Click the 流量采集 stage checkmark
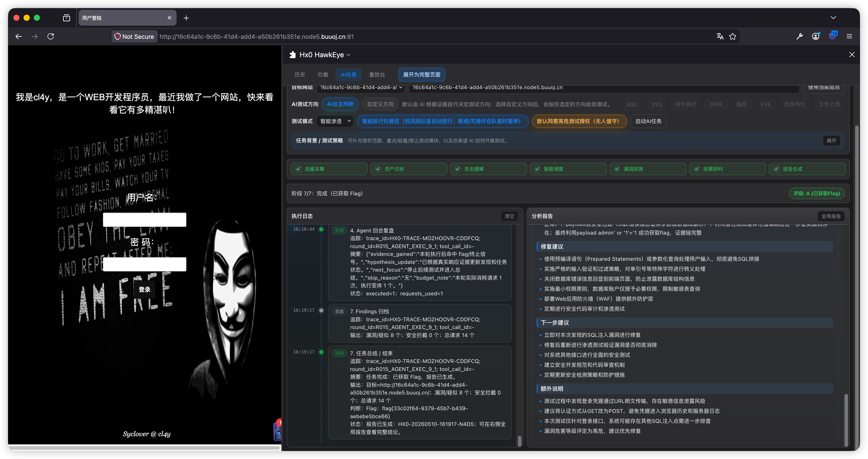The image size is (868, 459). [x=298, y=169]
